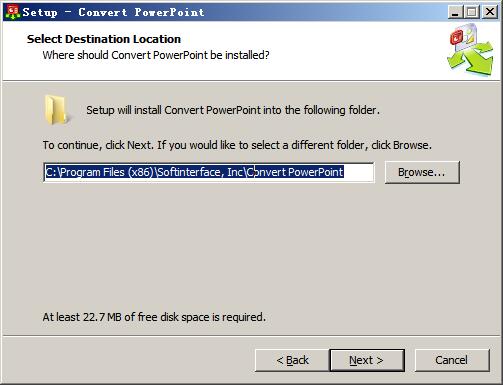Click the 'Setup will install Convert PowerPoint' label

(233, 110)
